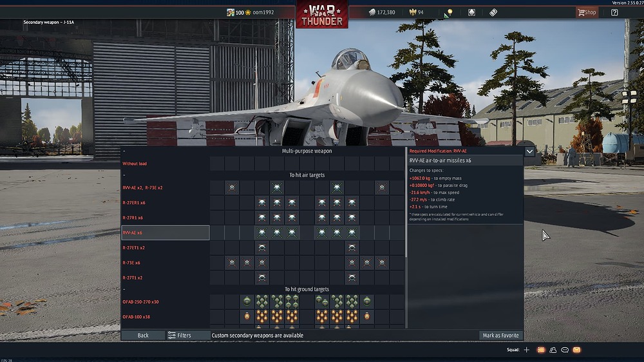644x362 pixels.
Task: Click the right R-27T1 x2 missile icon
Action: [352, 278]
